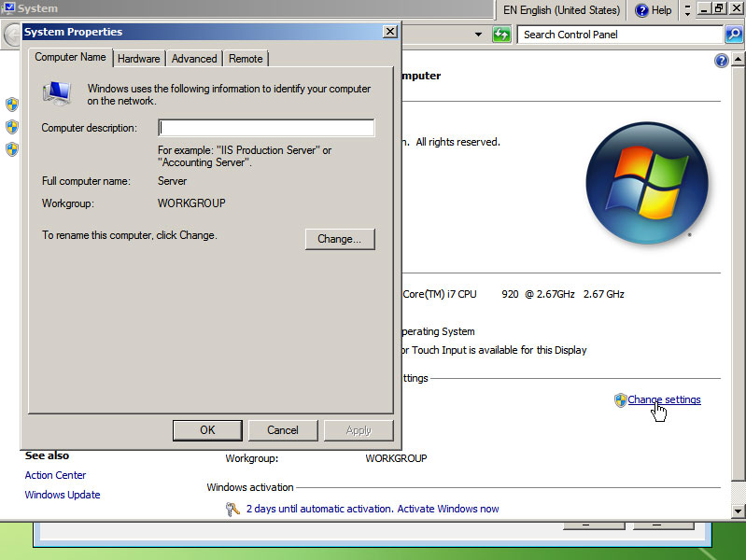The width and height of the screenshot is (746, 560).
Task: Click the WORKGROUP value in System window
Action: [396, 458]
